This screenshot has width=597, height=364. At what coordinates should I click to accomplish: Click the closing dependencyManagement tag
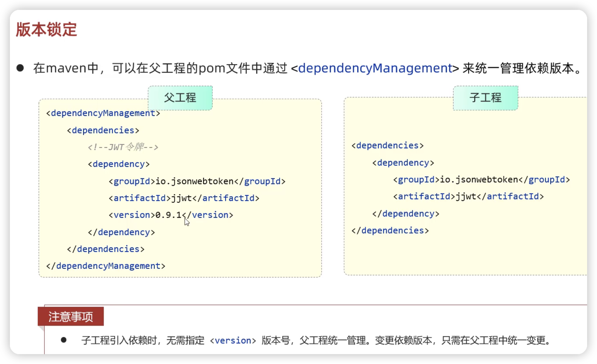coord(106,266)
